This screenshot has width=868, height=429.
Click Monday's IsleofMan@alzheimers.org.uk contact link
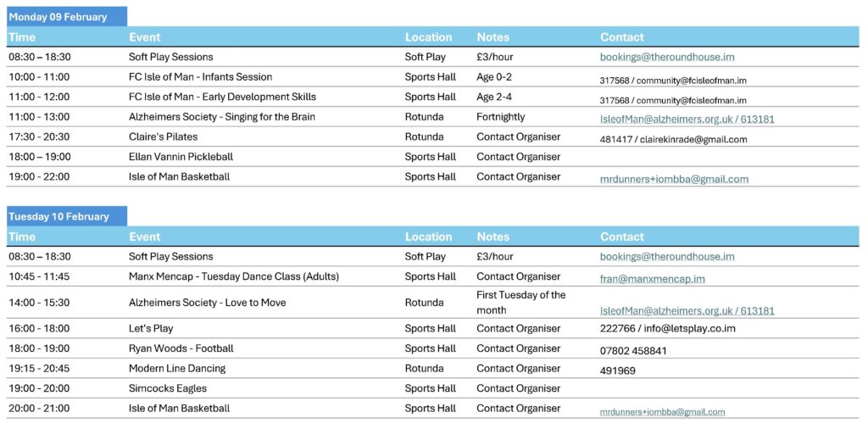687,120
